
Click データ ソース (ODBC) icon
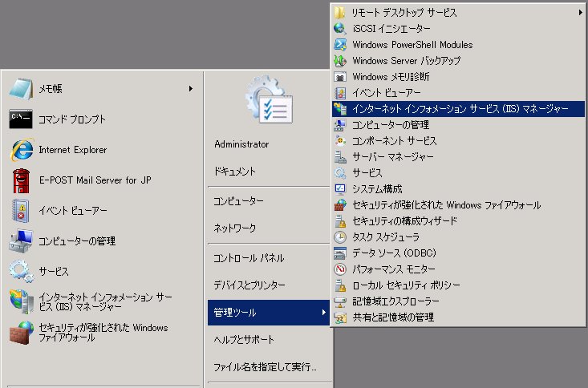tap(340, 253)
